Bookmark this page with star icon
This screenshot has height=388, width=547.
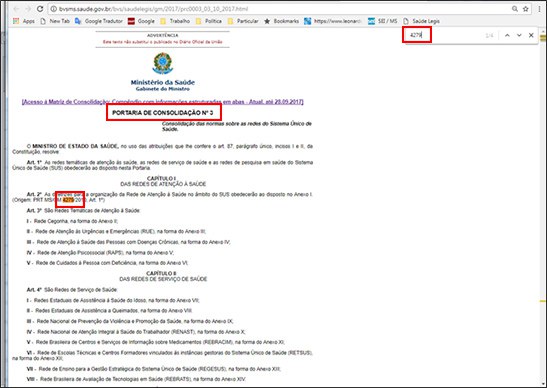(525, 9)
